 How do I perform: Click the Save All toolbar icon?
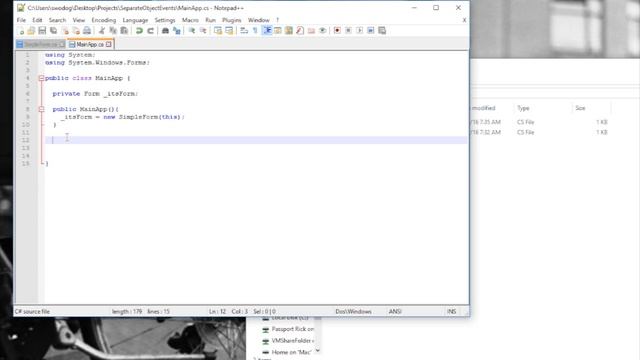coord(53,31)
